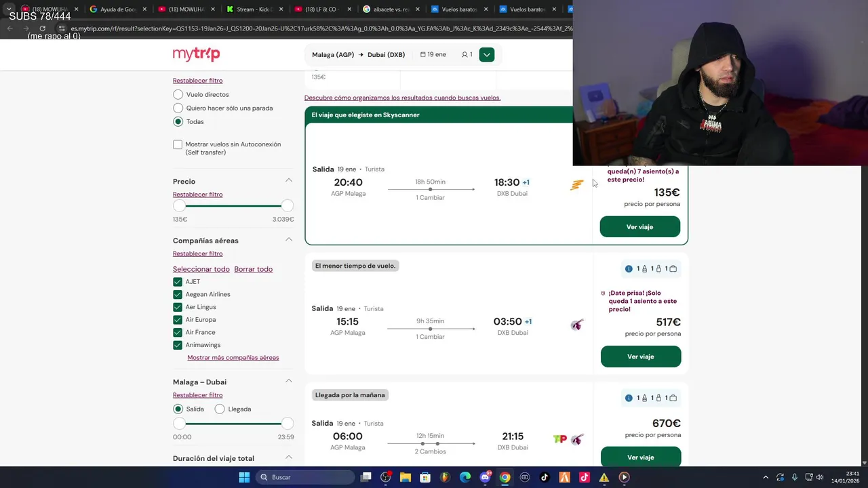The height and width of the screenshot is (488, 868).
Task: Open Google Chrome from the taskbar
Action: pos(505,477)
